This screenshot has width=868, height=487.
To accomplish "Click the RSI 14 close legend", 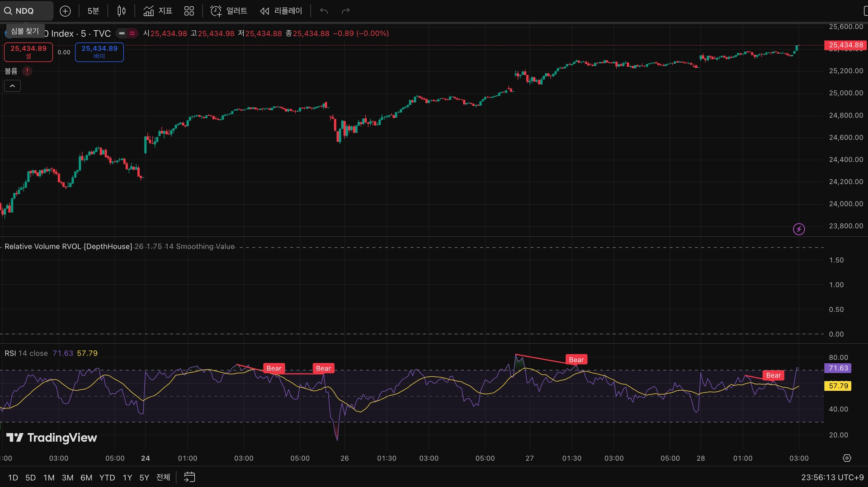I will pos(26,353).
